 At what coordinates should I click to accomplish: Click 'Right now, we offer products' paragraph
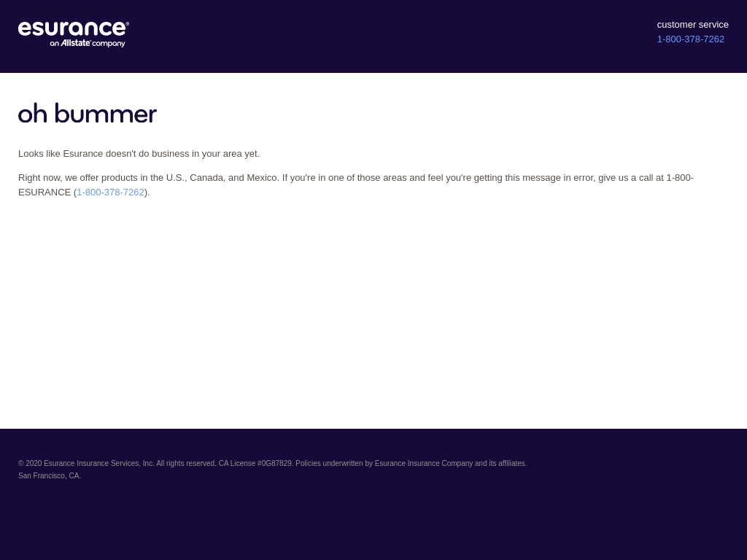[356, 184]
